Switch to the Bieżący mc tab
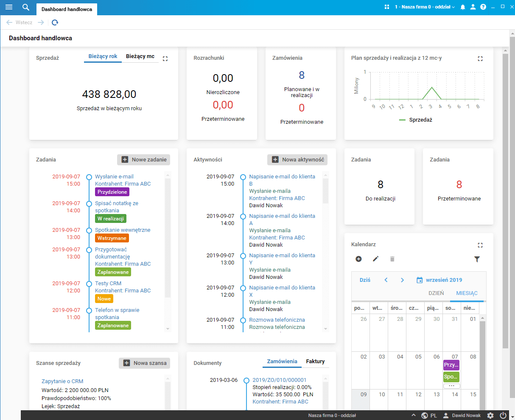The width and height of the screenshot is (515, 420). tap(140, 56)
